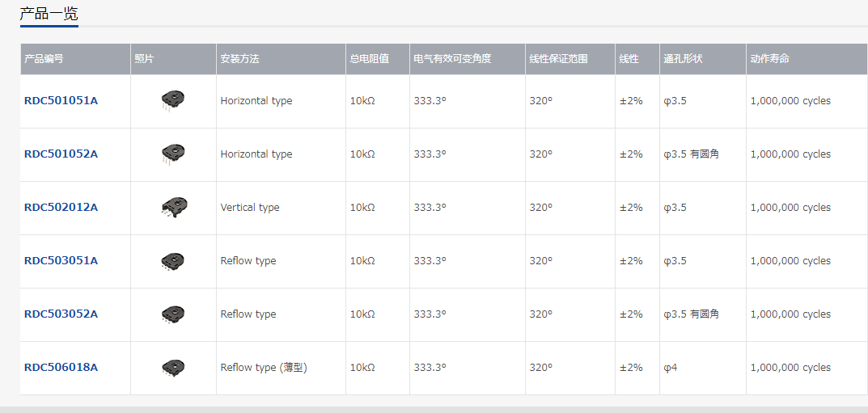This screenshot has height=413, width=868.
Task: Click the 电气有效可变角度 column header
Action: pos(452,59)
